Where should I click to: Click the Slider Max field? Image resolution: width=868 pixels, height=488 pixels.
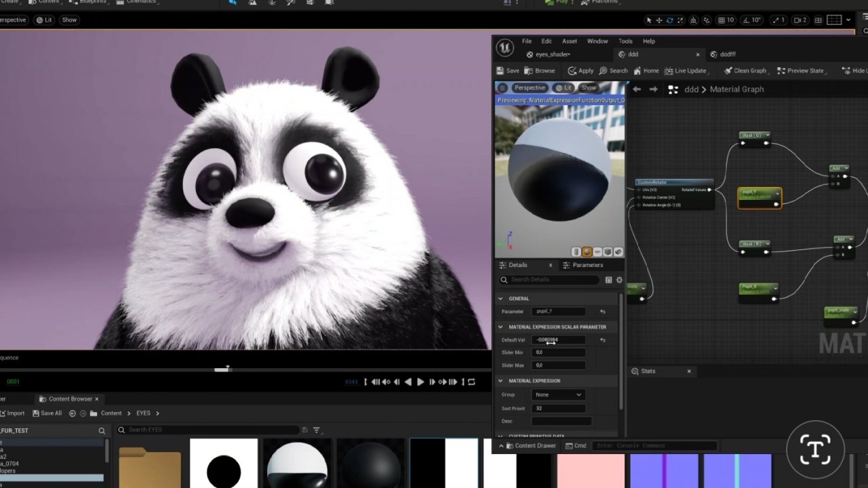point(559,365)
